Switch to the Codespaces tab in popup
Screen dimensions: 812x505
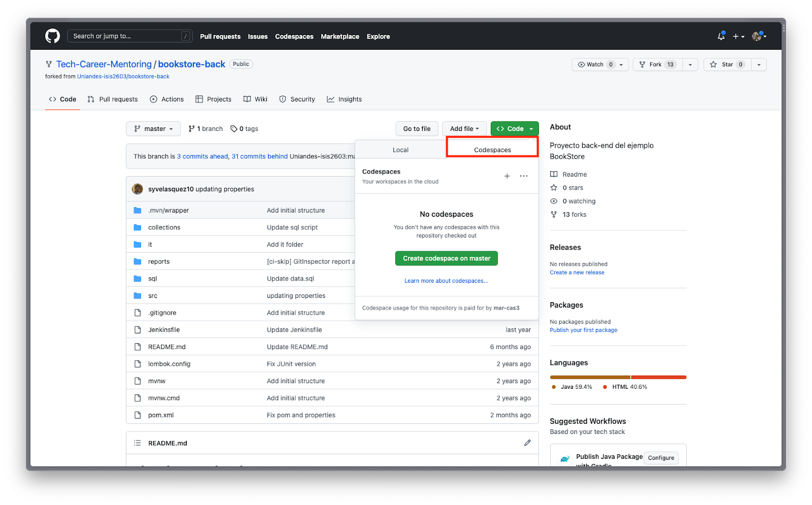pos(492,150)
